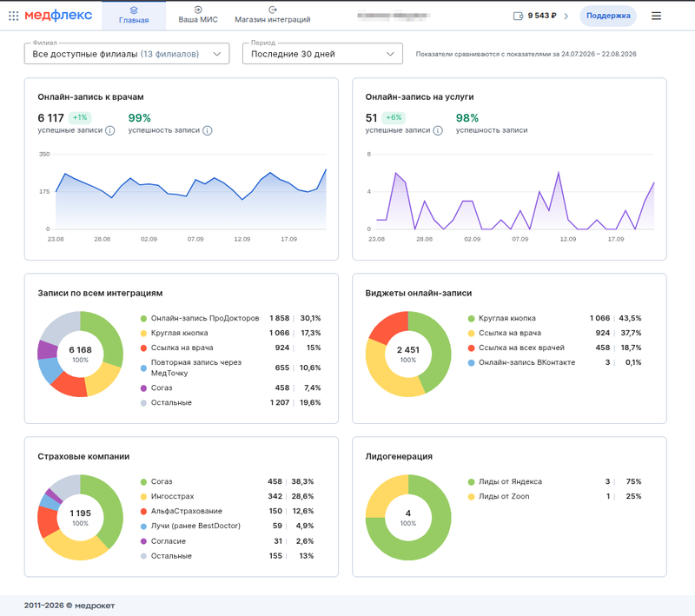The width and height of the screenshot is (695, 616).
Task: Open the Период dropdown
Action: [322, 54]
